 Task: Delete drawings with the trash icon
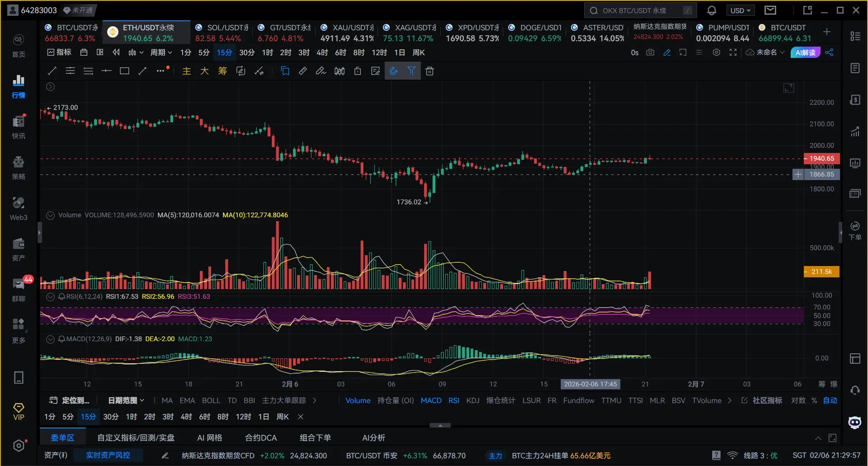pyautogui.click(x=429, y=71)
